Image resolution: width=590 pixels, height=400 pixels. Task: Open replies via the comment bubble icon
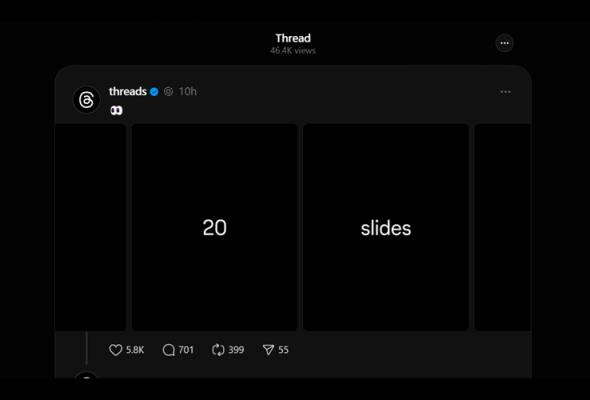(169, 350)
